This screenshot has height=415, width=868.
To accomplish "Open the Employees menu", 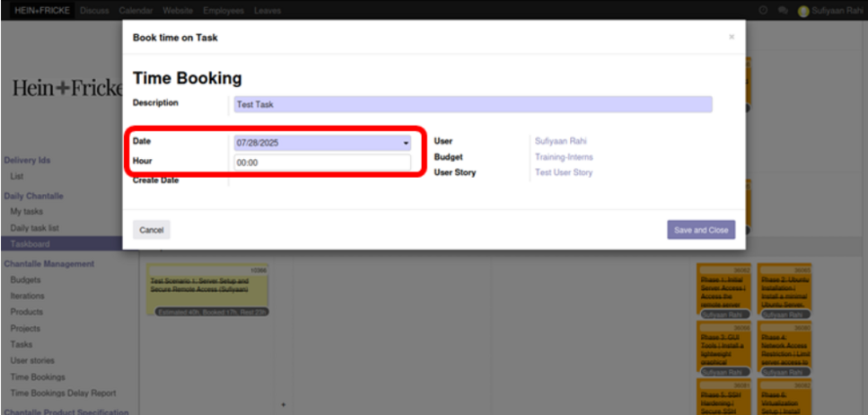I will (x=223, y=11).
